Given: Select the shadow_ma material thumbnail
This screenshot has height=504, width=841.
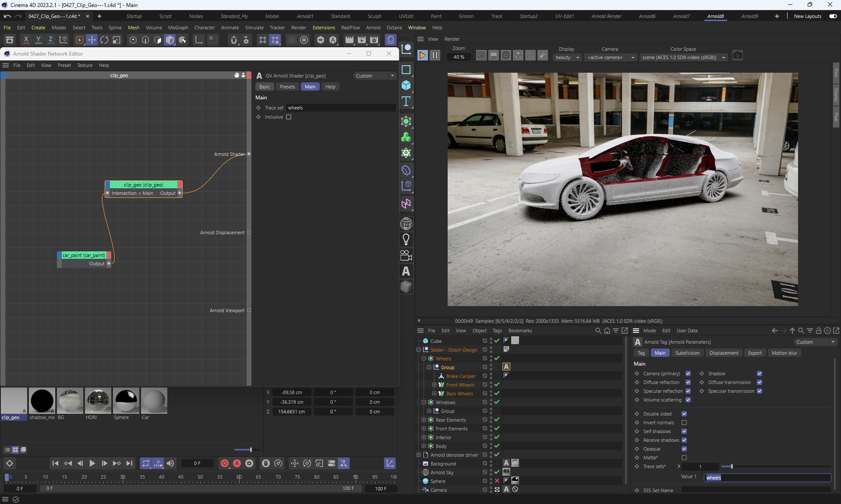Looking at the screenshot, I should pyautogui.click(x=42, y=401).
